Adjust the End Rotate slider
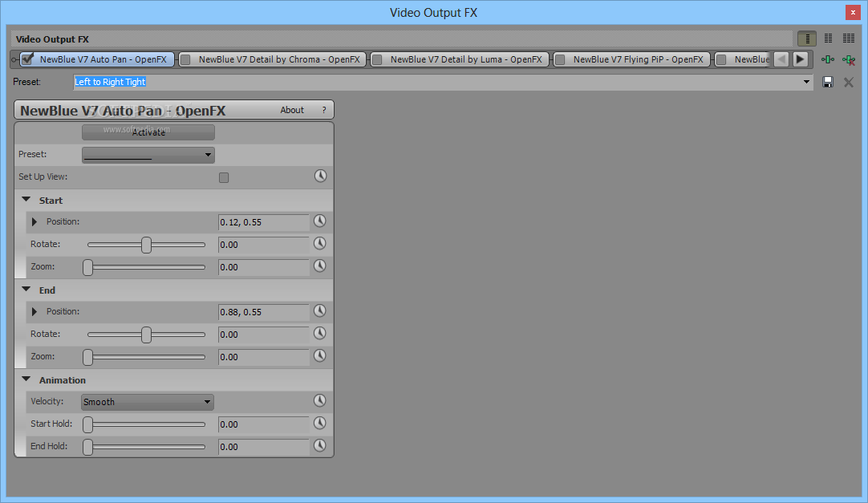Screen dimensions: 868x503 (x=146, y=335)
